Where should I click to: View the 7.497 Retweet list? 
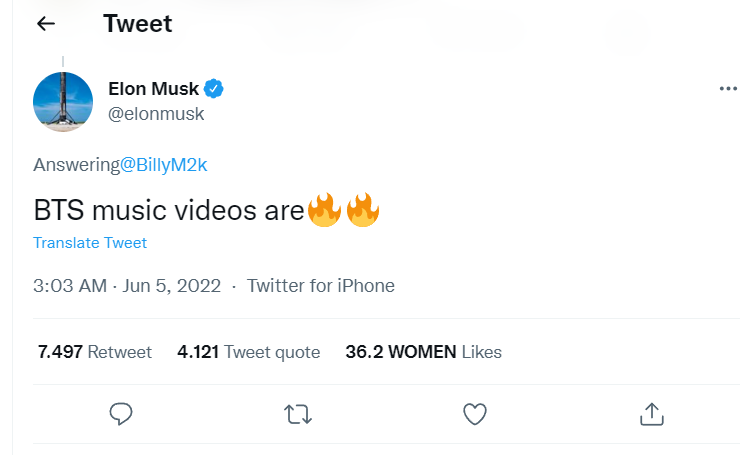tap(94, 352)
